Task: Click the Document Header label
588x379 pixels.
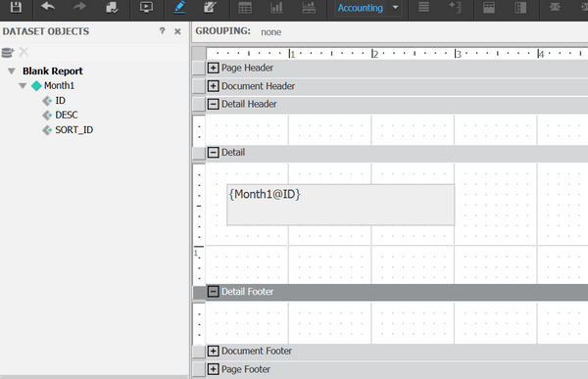Action: (258, 86)
